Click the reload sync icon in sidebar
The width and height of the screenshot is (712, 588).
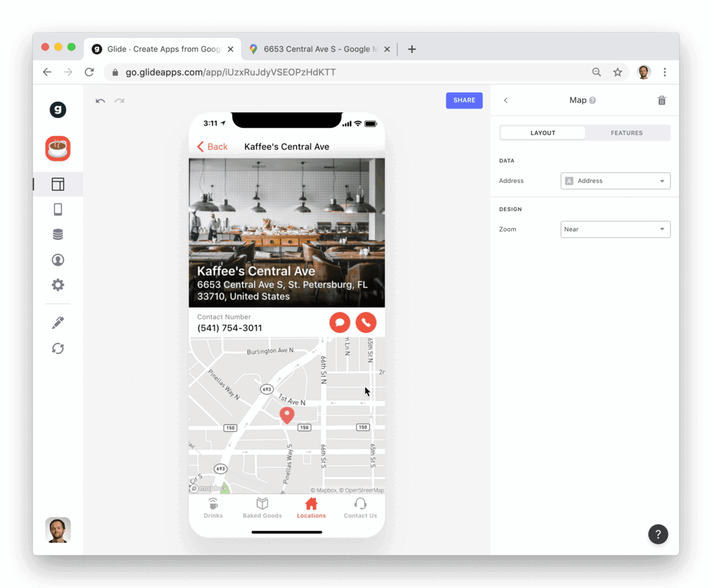tap(58, 348)
